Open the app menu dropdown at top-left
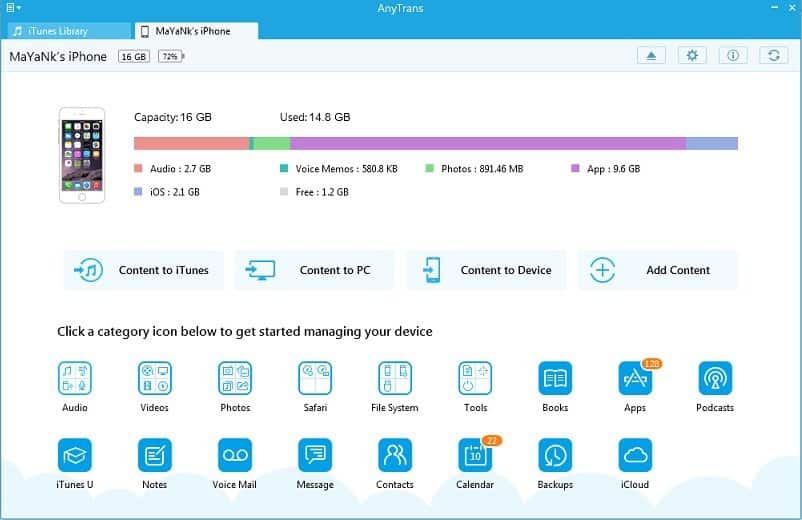802x520 pixels. (13, 8)
